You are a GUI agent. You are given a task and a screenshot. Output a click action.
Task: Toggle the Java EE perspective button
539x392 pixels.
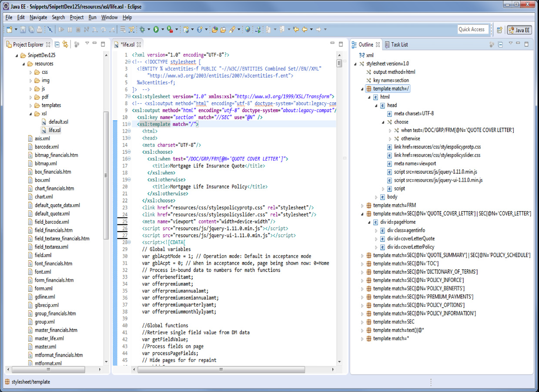519,30
